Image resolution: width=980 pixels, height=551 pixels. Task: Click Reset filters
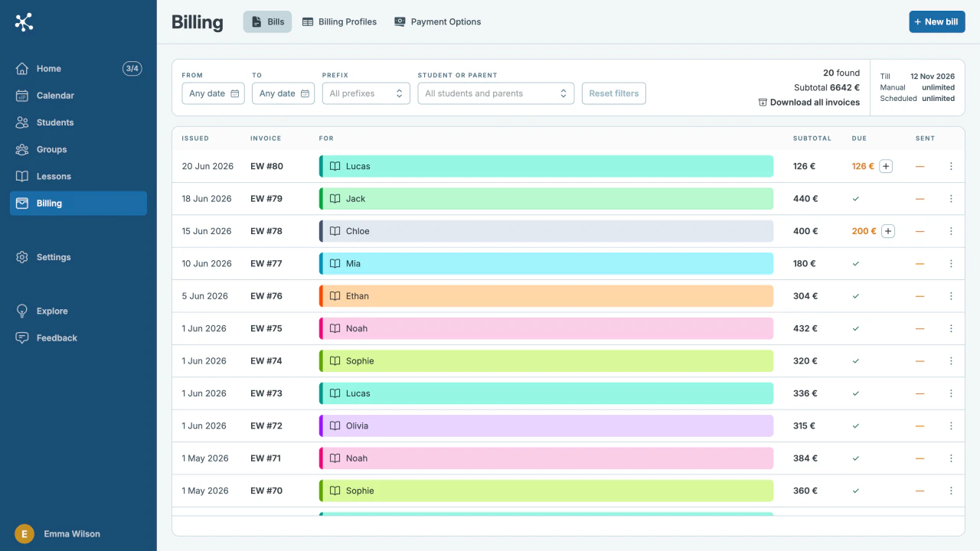[x=614, y=93]
